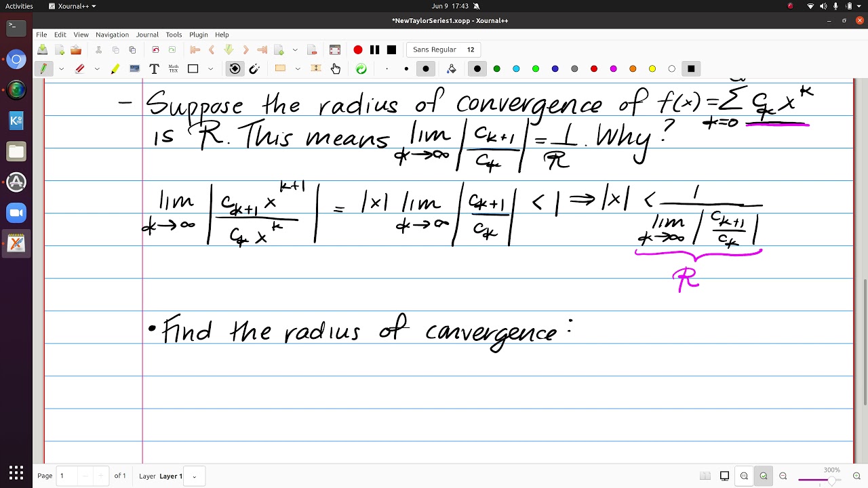
Task: Delete the current page icon
Action: [312, 49]
